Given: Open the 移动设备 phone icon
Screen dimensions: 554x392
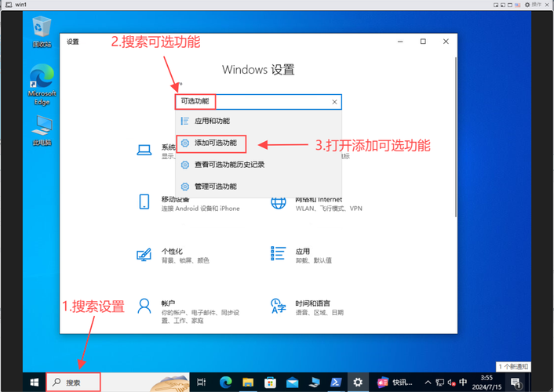Looking at the screenshot, I should click(144, 201).
